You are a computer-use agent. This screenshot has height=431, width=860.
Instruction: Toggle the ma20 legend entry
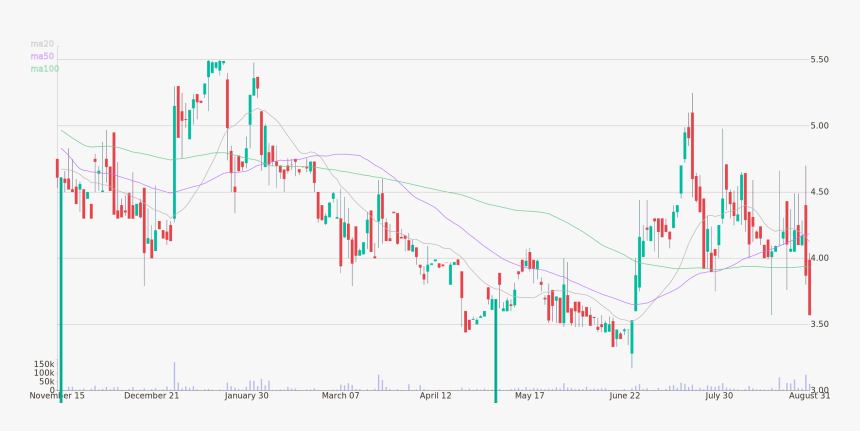pyautogui.click(x=42, y=43)
